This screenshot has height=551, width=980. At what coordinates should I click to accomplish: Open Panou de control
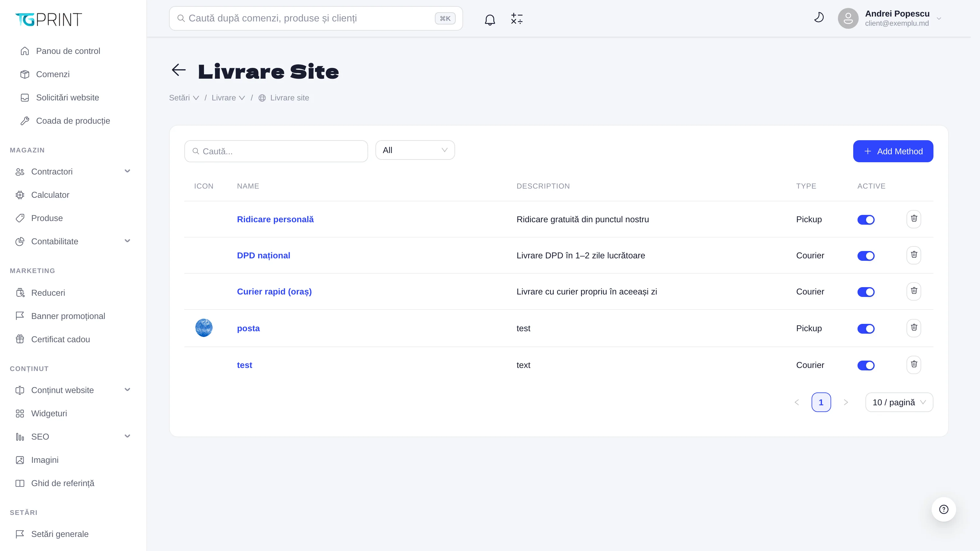point(68,51)
